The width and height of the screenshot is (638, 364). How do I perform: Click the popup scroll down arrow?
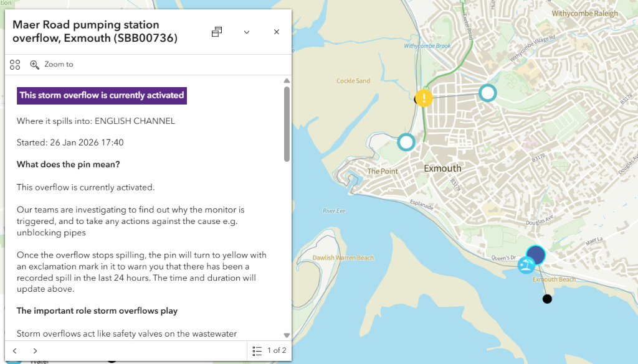tap(287, 335)
